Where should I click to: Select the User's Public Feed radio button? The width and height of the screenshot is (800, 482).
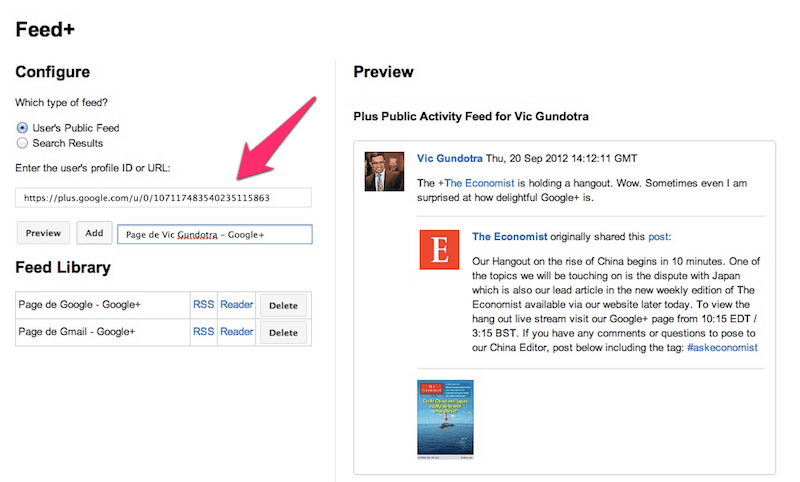[x=22, y=128]
